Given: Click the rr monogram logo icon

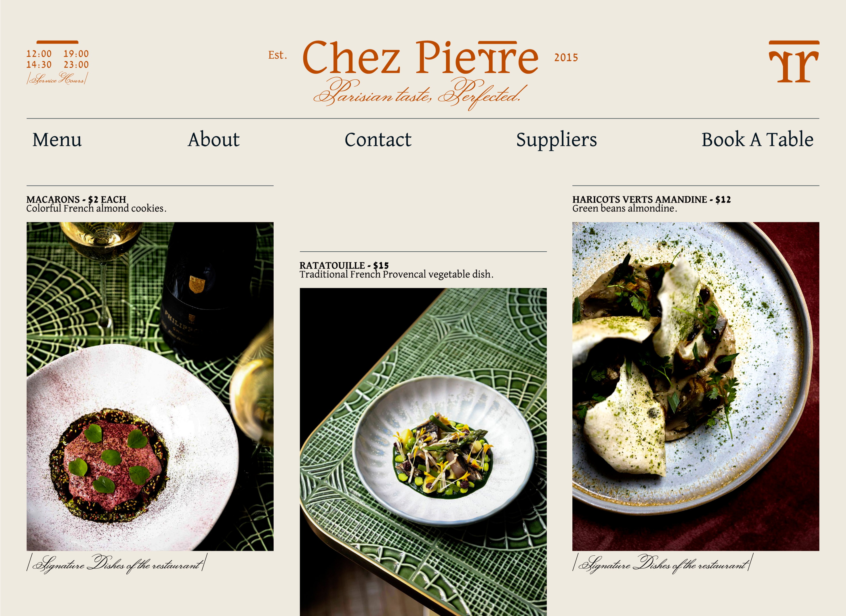Looking at the screenshot, I should (794, 62).
